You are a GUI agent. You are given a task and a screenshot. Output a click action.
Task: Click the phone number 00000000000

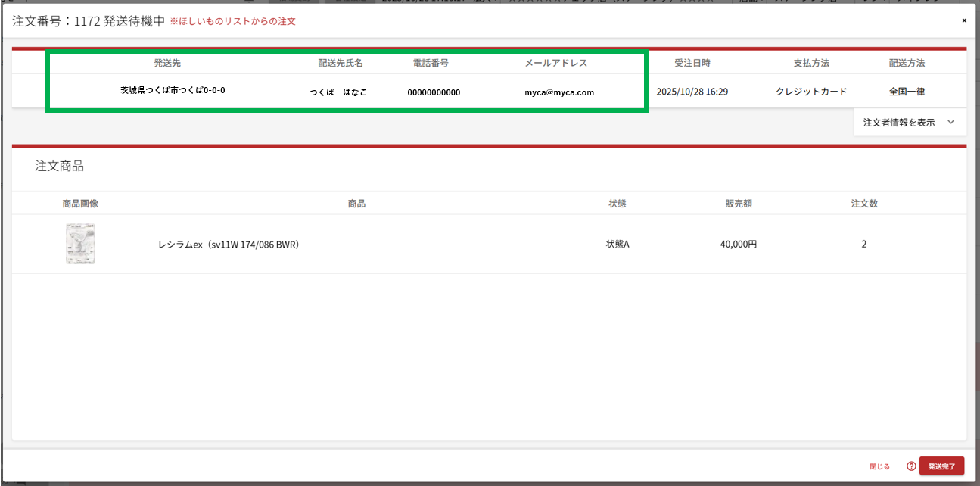tap(434, 92)
